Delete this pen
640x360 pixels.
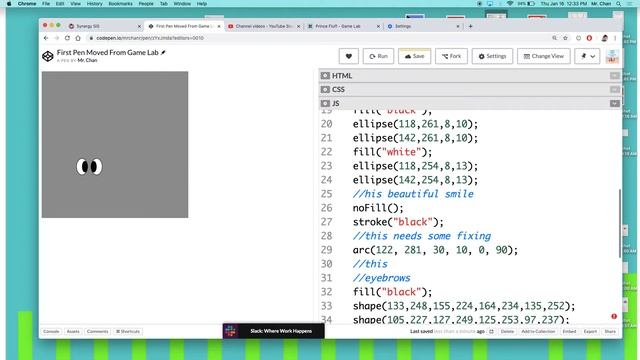point(507,331)
